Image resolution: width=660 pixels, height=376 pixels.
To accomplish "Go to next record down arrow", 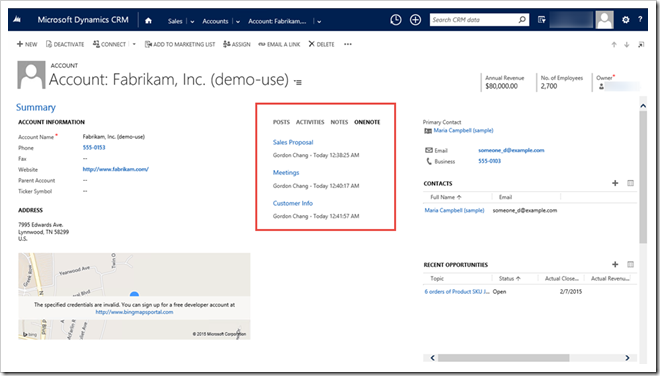I will click(x=627, y=45).
